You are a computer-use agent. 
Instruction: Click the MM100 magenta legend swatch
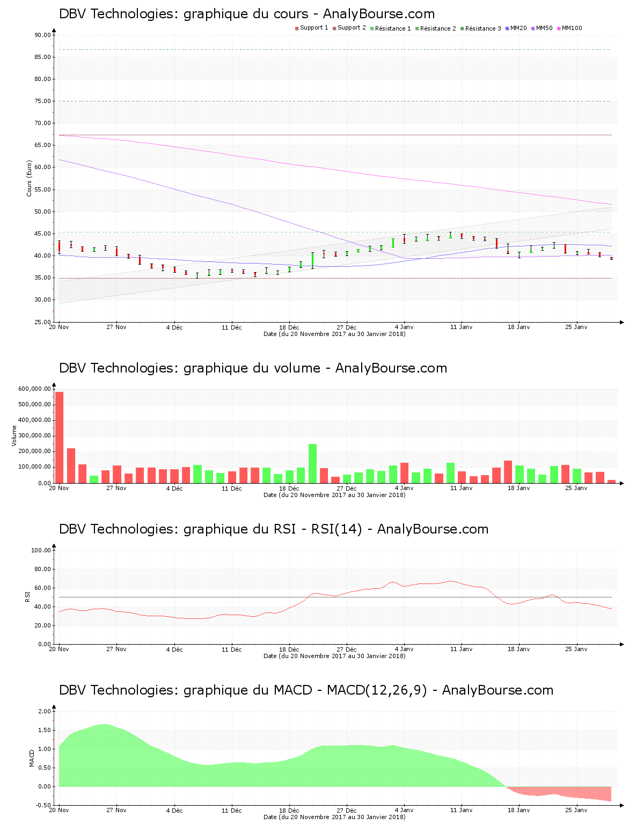click(559, 28)
